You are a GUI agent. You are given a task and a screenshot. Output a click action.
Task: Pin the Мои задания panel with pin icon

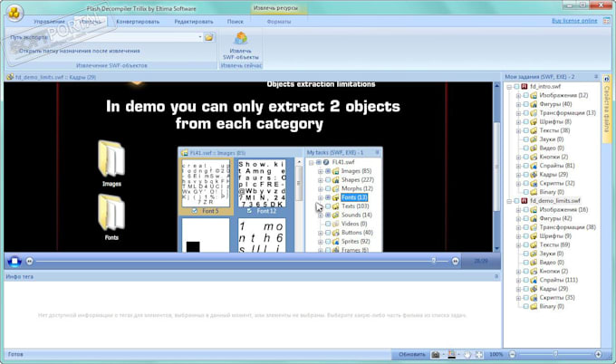click(x=596, y=77)
